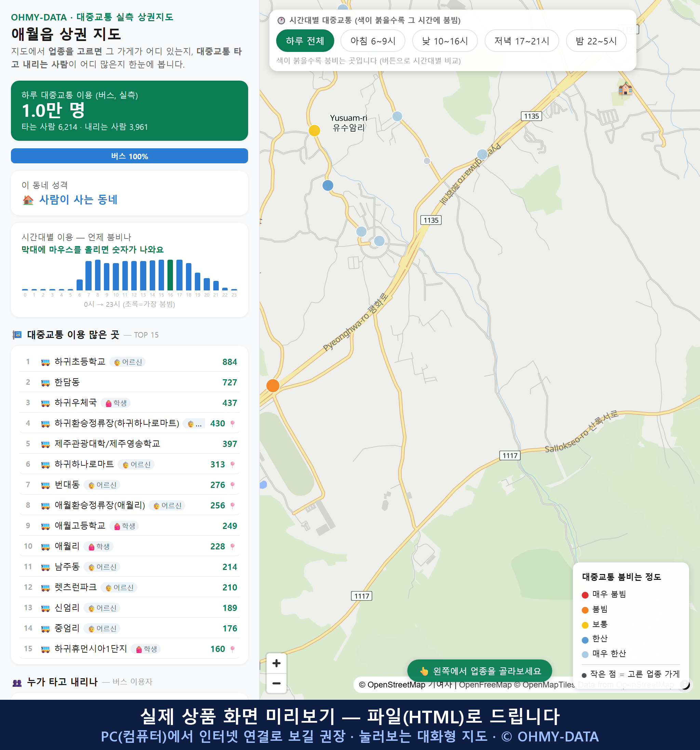The height and width of the screenshot is (750, 700).
Task: Click the people icon beside 누가 타고 내리나
Action: point(17,682)
